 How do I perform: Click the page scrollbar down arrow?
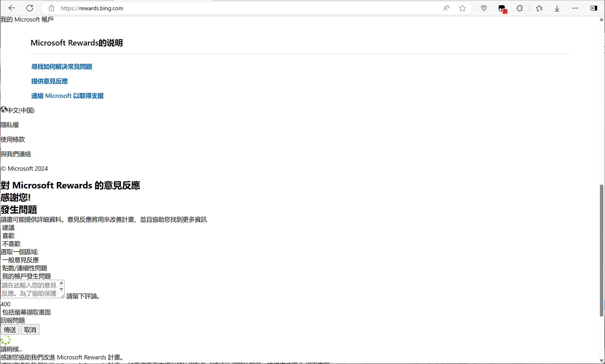(x=601, y=361)
